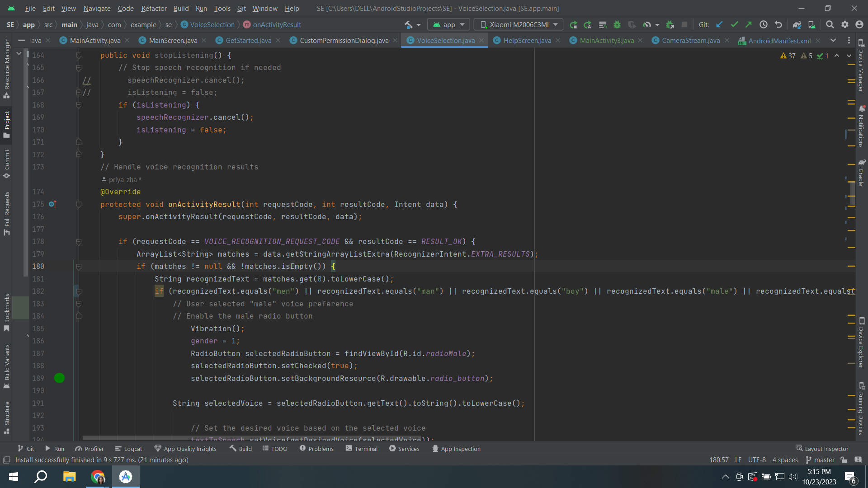The height and width of the screenshot is (488, 868).
Task: Toggle fold marker at line 175 method
Action: click(79, 205)
